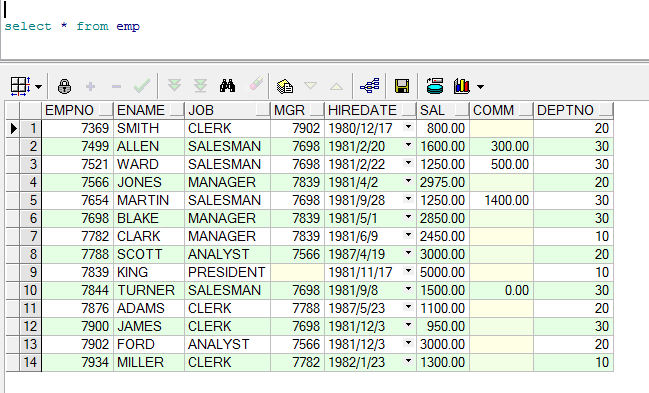Click the MGR 7782 cell in MILLER row
Image resolution: width=649 pixels, height=393 pixels.
pyautogui.click(x=298, y=362)
